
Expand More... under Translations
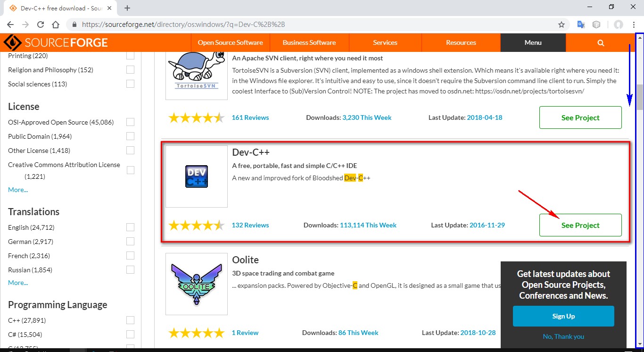(x=18, y=283)
